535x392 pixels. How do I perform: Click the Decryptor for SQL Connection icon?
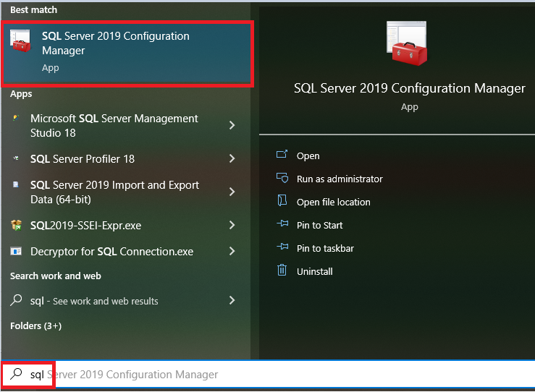pos(16,252)
